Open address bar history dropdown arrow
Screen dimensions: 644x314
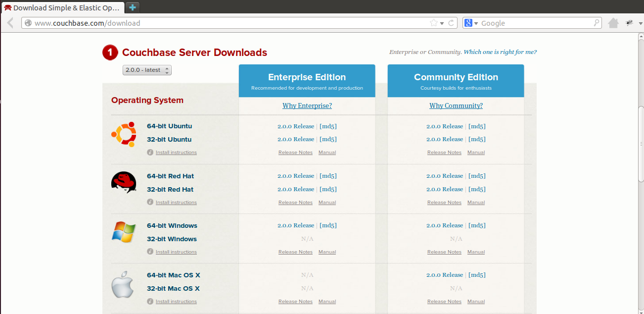pyautogui.click(x=442, y=23)
